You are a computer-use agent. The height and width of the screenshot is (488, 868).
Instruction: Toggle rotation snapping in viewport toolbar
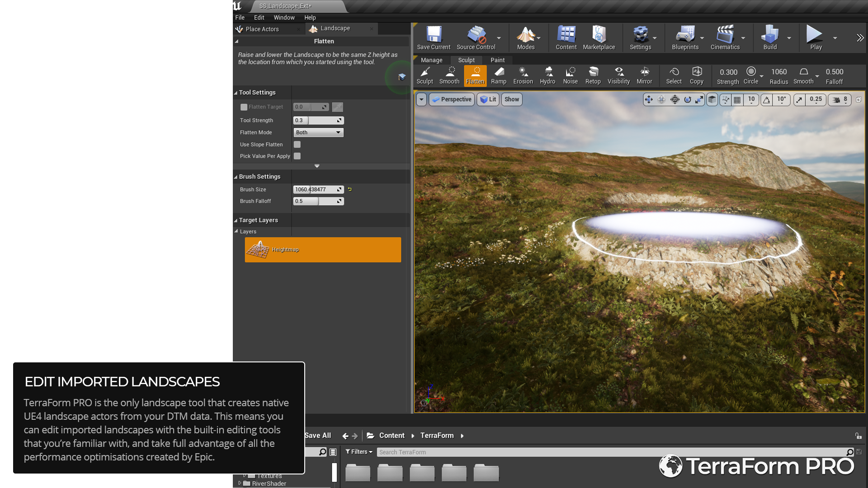767,99
